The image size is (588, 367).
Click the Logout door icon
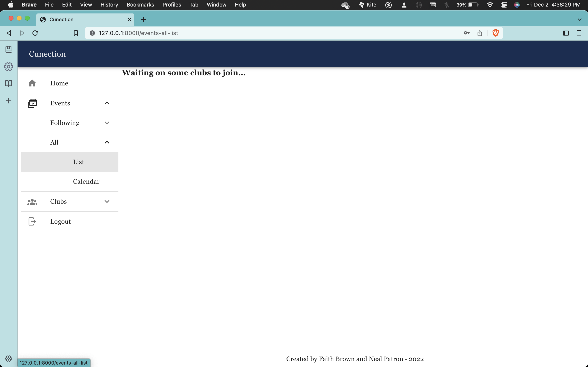coord(32,221)
